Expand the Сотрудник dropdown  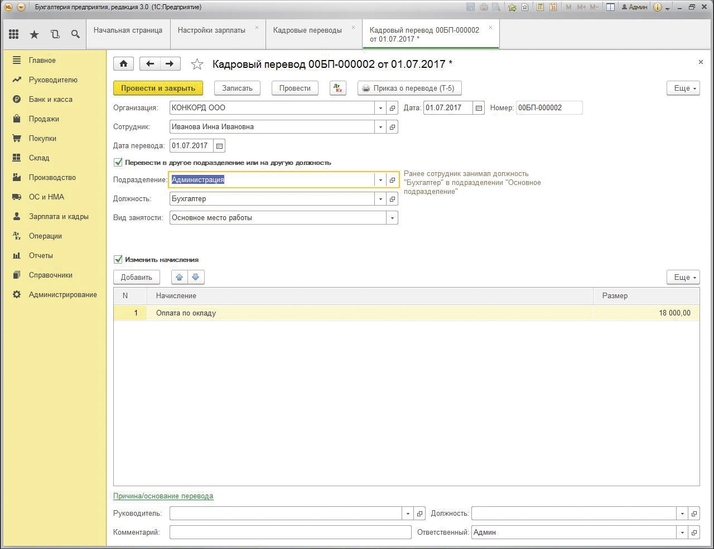pyautogui.click(x=380, y=127)
